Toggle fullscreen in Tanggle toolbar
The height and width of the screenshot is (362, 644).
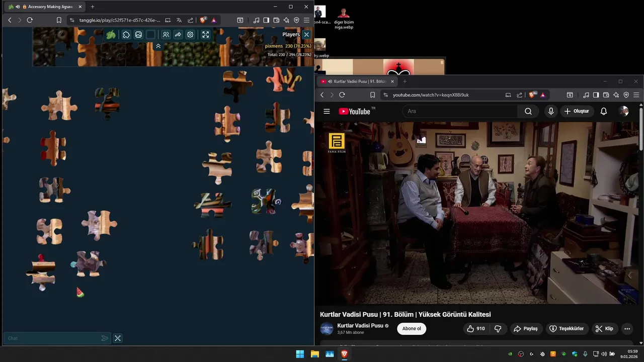(206, 35)
